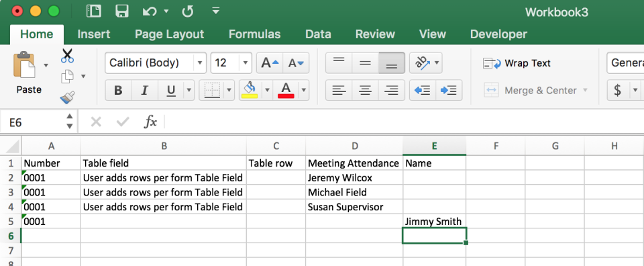The height and width of the screenshot is (266, 644).
Task: Apply the yellow fill color swatch
Action: click(250, 90)
